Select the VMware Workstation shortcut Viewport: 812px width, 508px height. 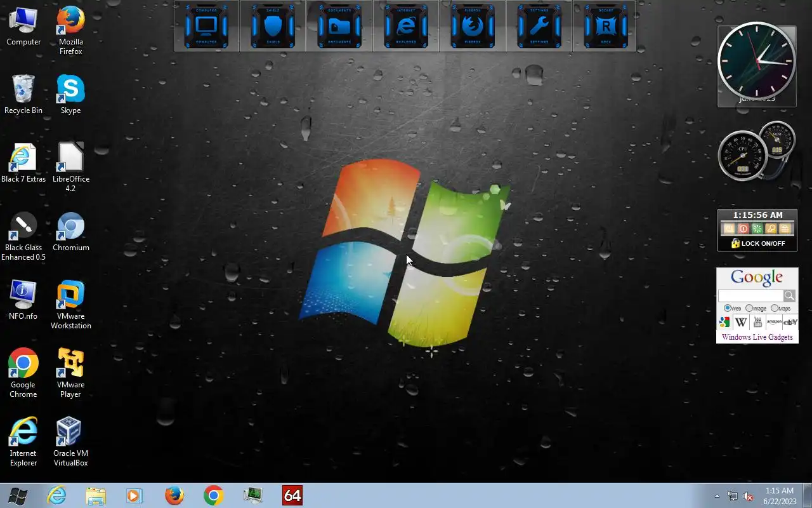tap(70, 305)
